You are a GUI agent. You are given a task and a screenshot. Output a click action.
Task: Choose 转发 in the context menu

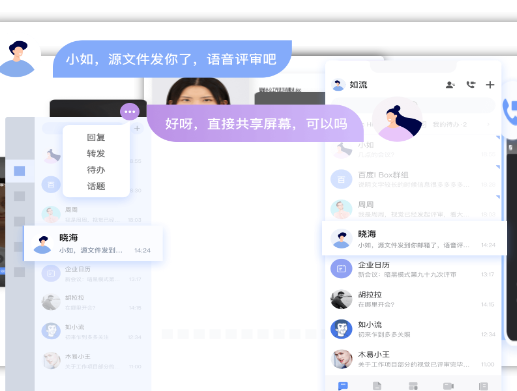point(96,154)
